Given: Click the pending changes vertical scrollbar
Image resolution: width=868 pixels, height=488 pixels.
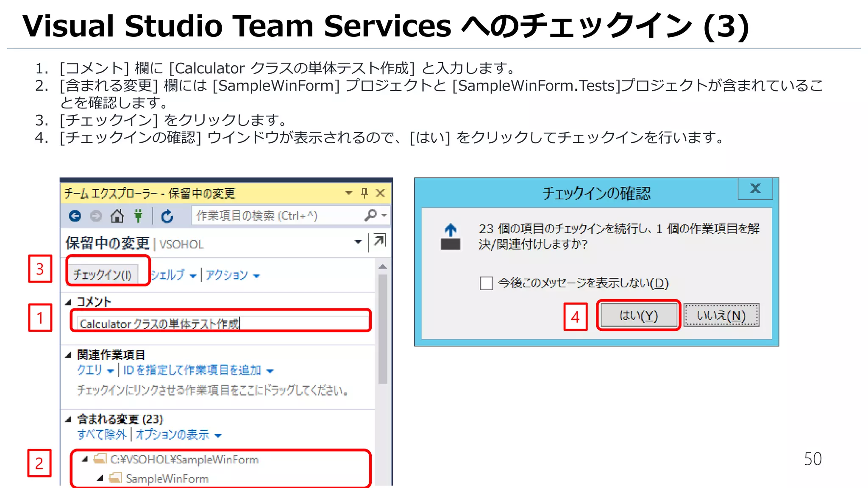Looking at the screenshot, I should tap(383, 329).
